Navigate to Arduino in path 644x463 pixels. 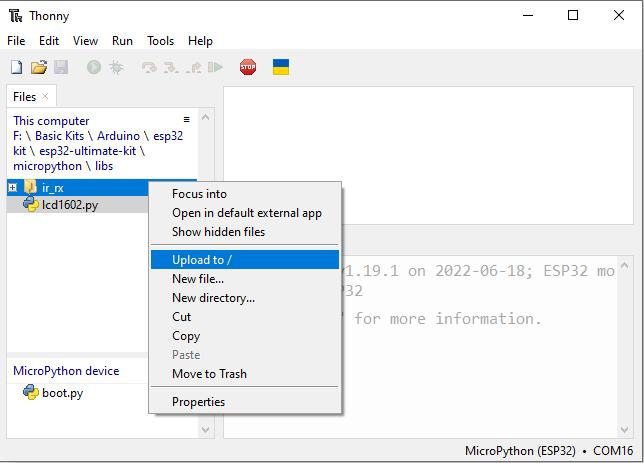click(x=118, y=136)
